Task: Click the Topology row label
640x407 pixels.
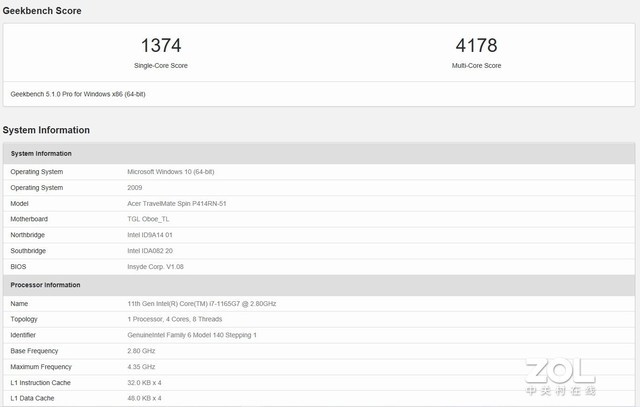Action: tap(24, 319)
